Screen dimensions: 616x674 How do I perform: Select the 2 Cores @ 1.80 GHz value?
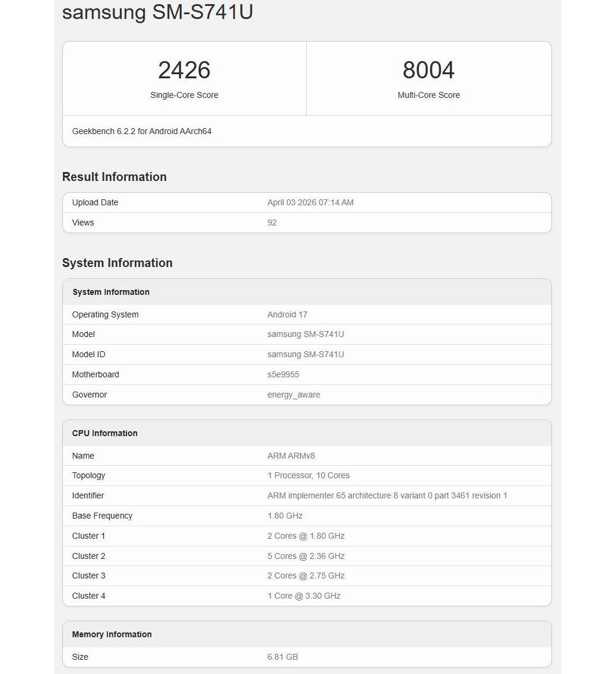pos(306,536)
